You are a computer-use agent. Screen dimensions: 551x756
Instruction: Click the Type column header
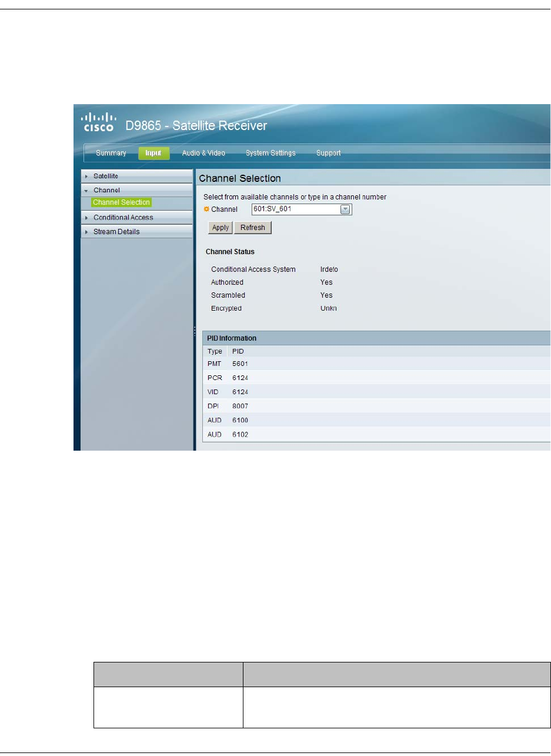pos(215,351)
